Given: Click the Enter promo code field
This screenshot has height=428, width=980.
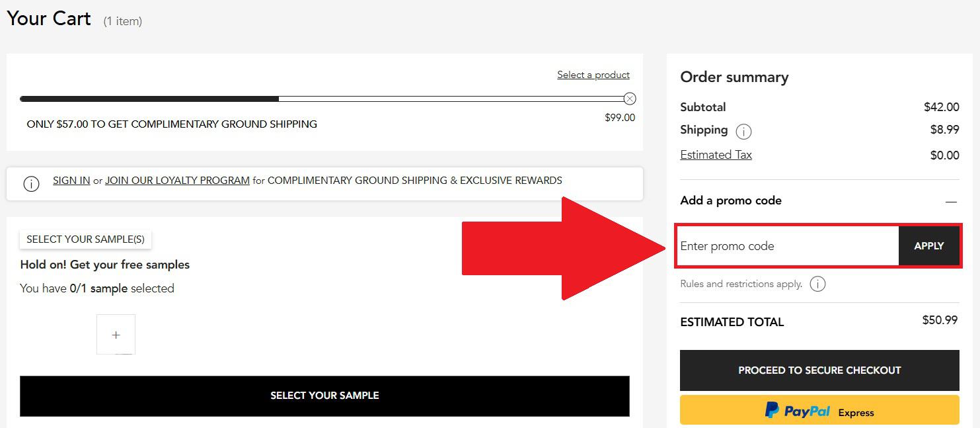Looking at the screenshot, I should (788, 246).
